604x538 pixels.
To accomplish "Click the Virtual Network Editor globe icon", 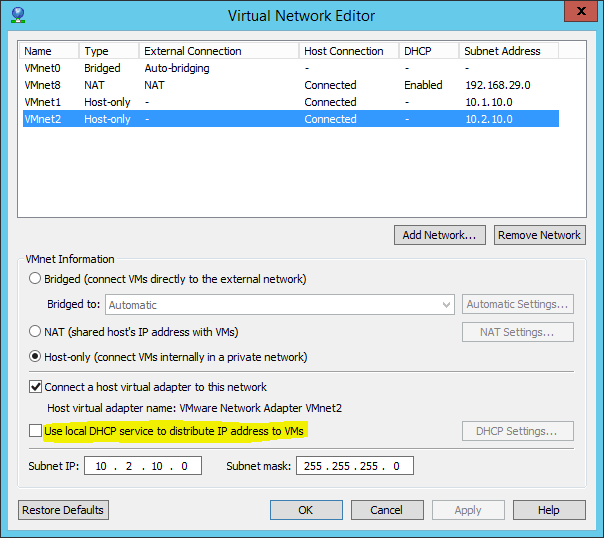I will [x=18, y=15].
